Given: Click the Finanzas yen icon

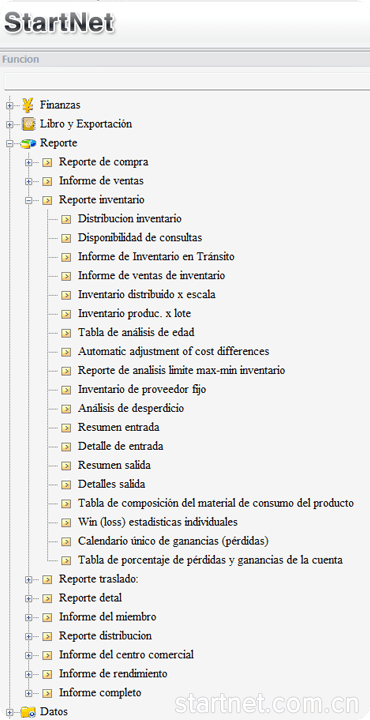Looking at the screenshot, I should [x=28, y=105].
